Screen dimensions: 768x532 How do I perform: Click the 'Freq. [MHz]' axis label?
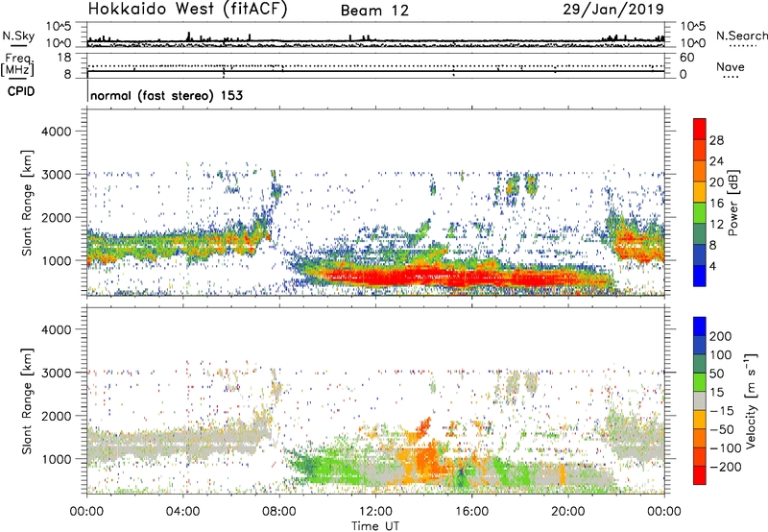[x=17, y=64]
